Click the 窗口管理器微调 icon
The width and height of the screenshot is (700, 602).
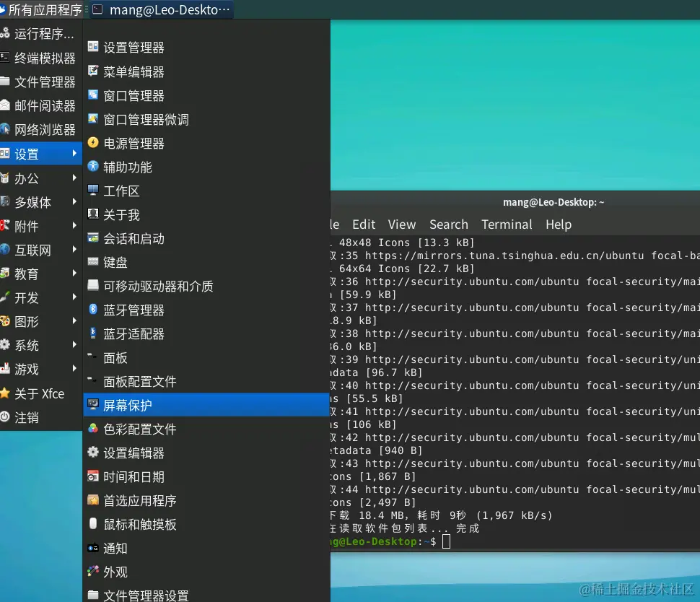[x=93, y=118]
